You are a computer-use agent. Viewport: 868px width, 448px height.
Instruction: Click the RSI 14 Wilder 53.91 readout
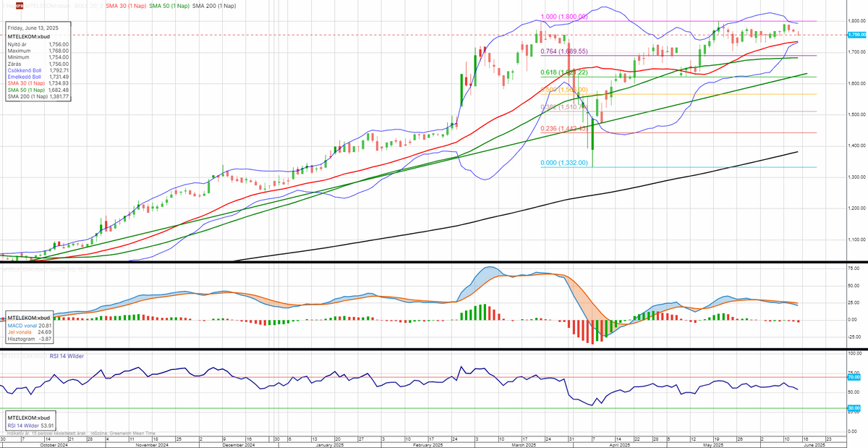pos(31,426)
